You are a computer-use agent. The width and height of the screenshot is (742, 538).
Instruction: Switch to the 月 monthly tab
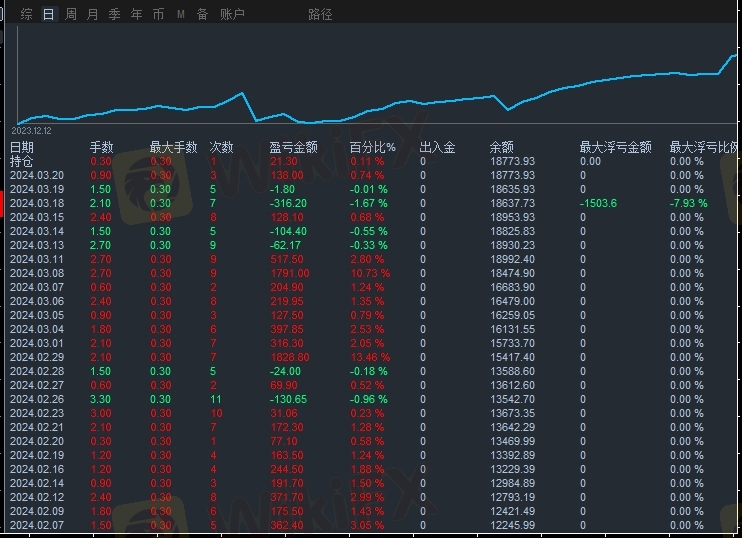coord(92,15)
